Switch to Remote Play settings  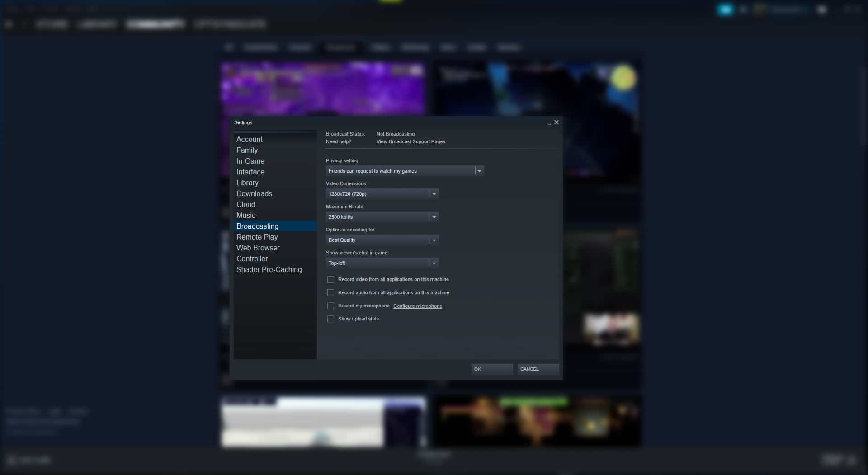(x=257, y=237)
